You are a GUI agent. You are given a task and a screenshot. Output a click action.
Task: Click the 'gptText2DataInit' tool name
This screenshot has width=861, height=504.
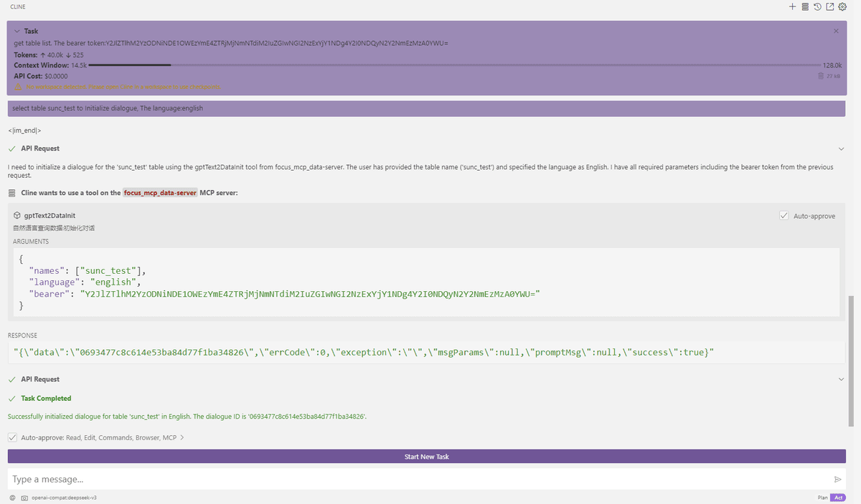tap(50, 215)
